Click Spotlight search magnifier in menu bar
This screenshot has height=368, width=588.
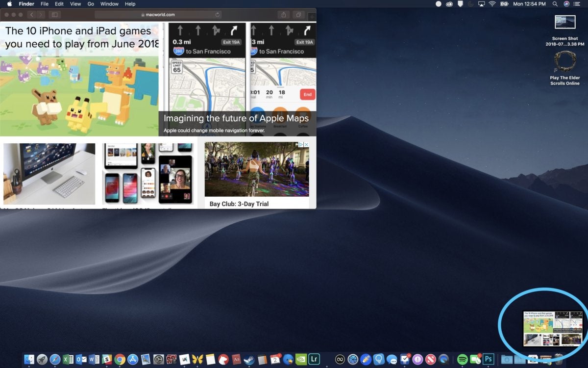[x=555, y=4]
